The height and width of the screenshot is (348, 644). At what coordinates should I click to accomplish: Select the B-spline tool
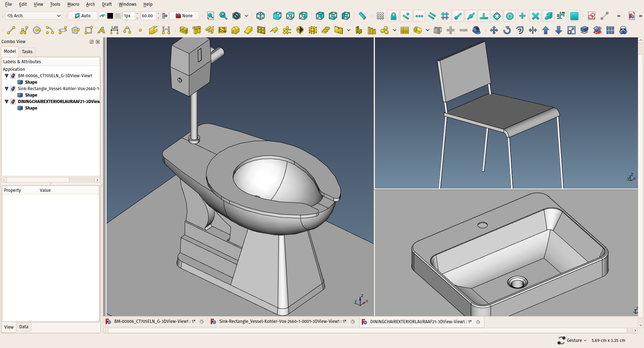(127, 30)
